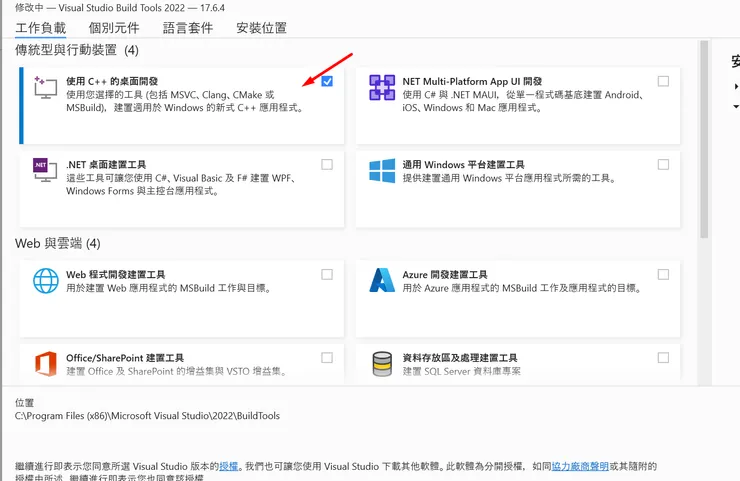The image size is (740, 481).
Task: Click the C:\Program Files (x86) install path text
Action: 147,416
